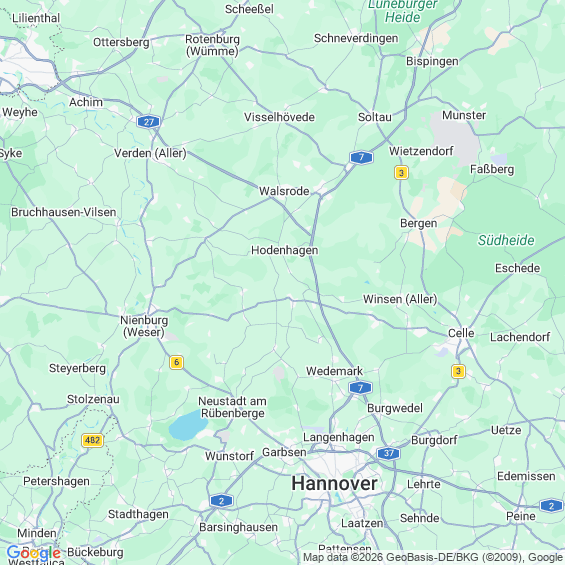Screen dimensions: 565x565
Task: Click the A2 shield near Barsinghausen
Action: (222, 501)
